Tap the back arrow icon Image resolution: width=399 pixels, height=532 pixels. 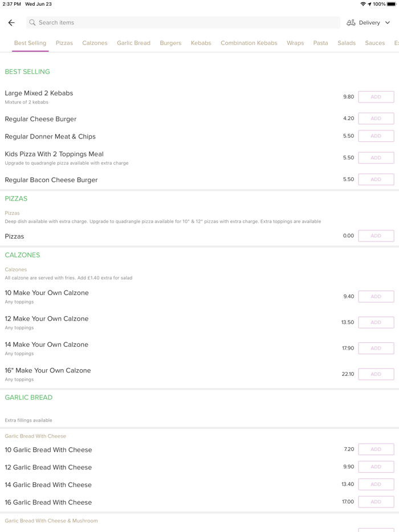[x=11, y=23]
